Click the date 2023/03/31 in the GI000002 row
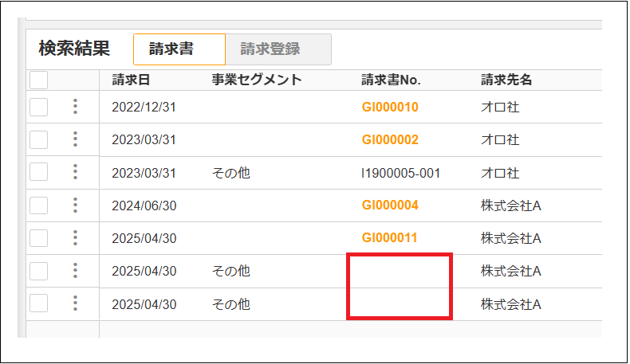The image size is (630, 364). 144,139
